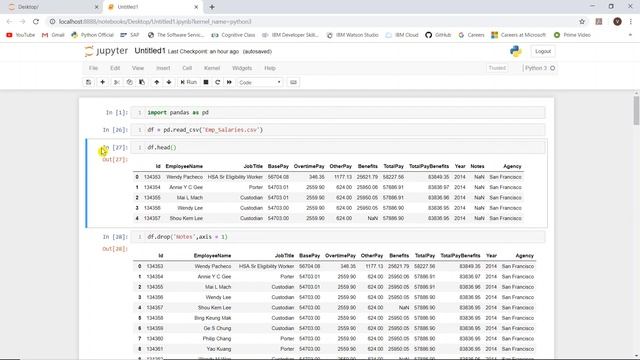Insert a cell below with the plus icon
This screenshot has width=640, height=360.
(102, 82)
